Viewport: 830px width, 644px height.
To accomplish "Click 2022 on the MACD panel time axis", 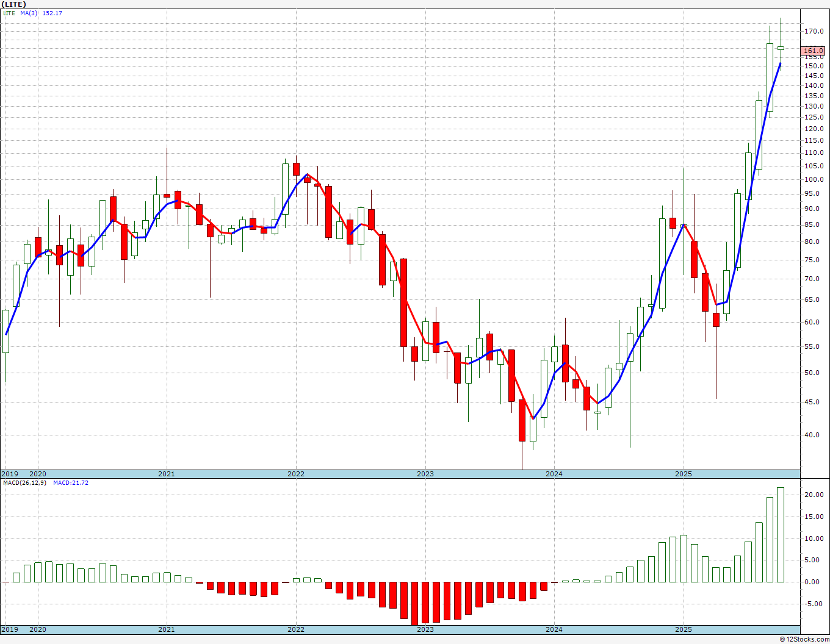I will click(x=296, y=630).
